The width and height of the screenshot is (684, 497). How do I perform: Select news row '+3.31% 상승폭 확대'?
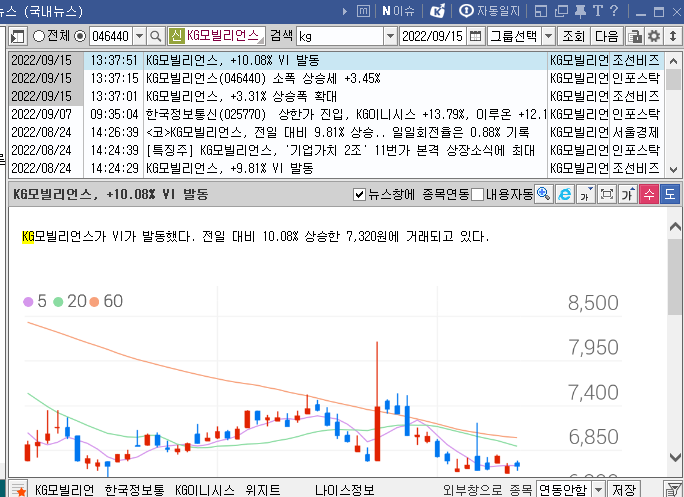point(336,96)
